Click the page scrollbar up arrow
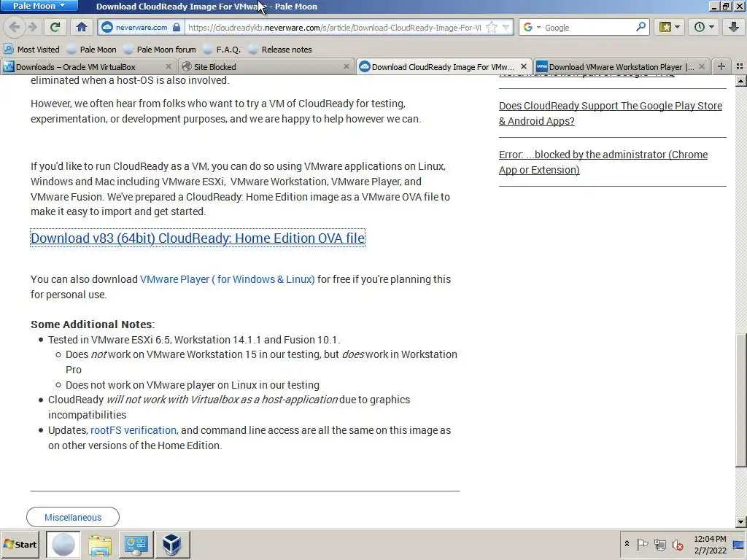Viewport: 747px width, 560px height. coord(740,81)
